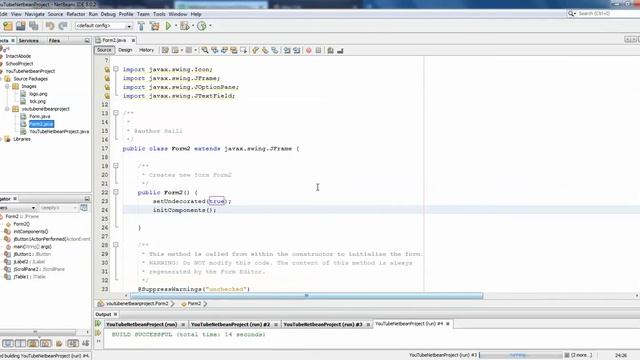Click the Search magnifier icon at top right
Screen dimensions: 640x360
pyautogui.click(x=571, y=13)
